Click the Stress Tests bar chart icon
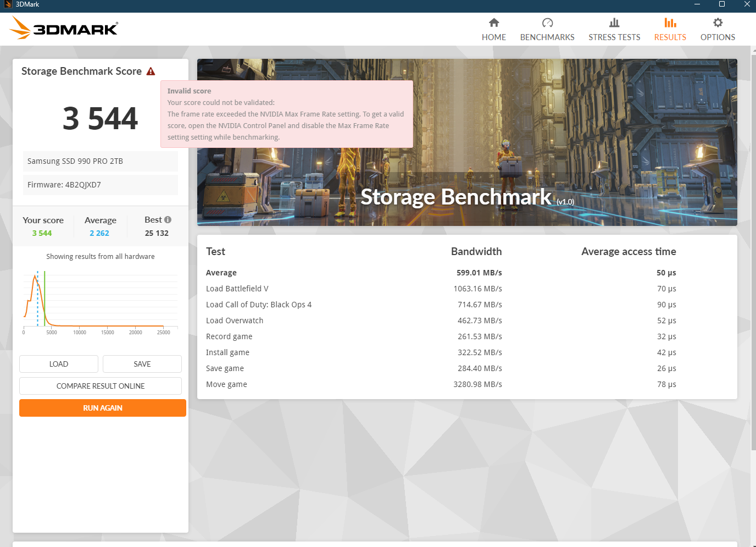 614,23
